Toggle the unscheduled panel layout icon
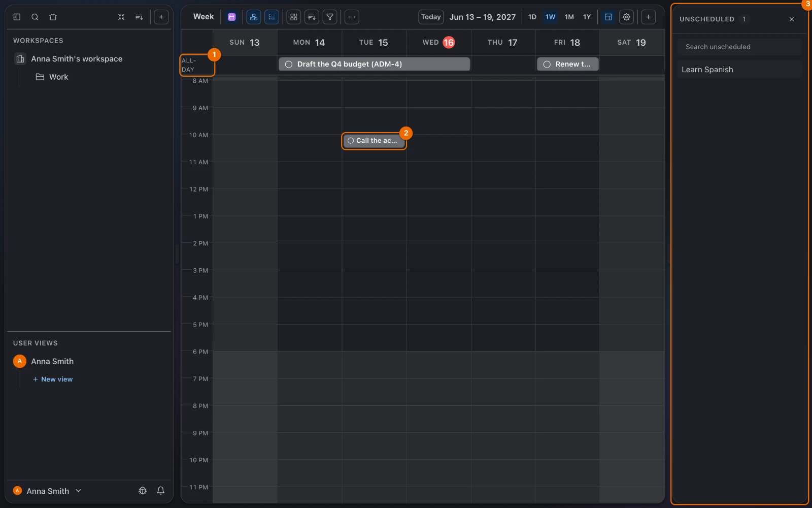The image size is (812, 508). 608,17
